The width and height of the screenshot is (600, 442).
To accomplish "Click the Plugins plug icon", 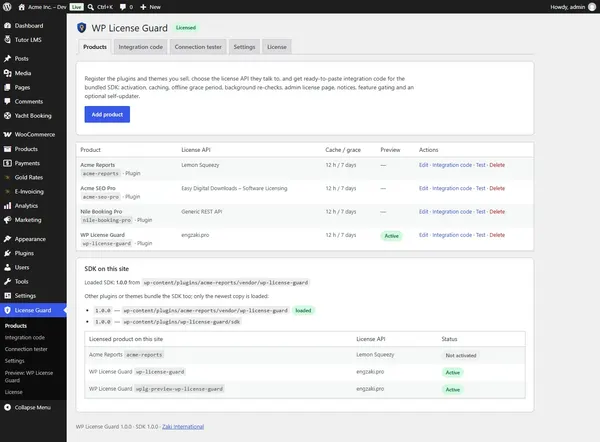I will 7,253.
